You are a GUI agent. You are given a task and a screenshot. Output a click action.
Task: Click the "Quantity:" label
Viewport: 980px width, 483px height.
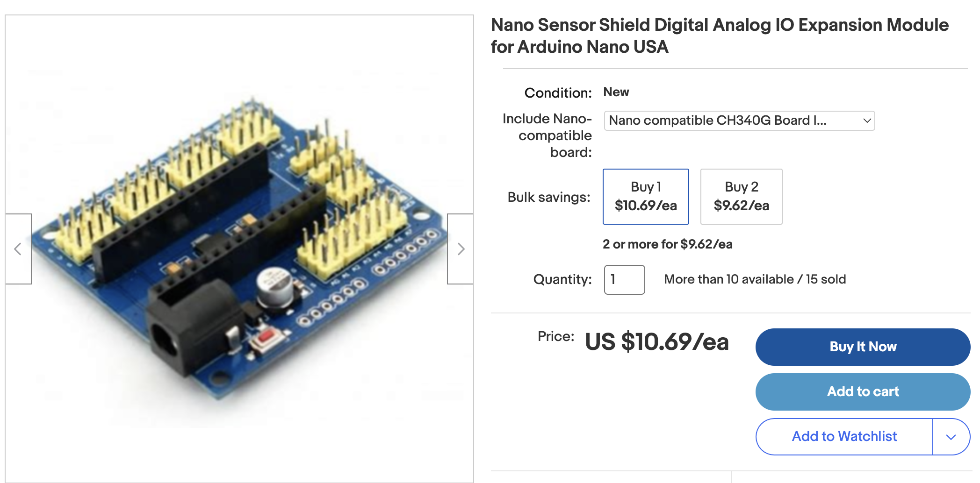click(x=562, y=279)
